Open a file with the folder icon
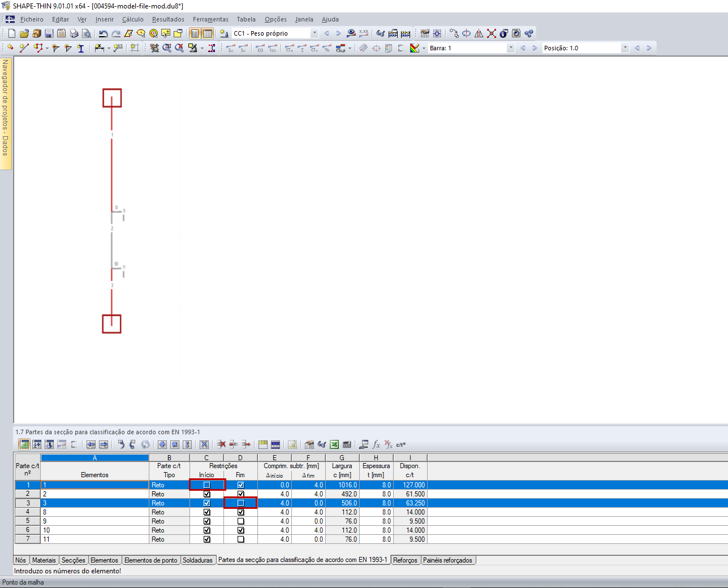 [x=24, y=33]
